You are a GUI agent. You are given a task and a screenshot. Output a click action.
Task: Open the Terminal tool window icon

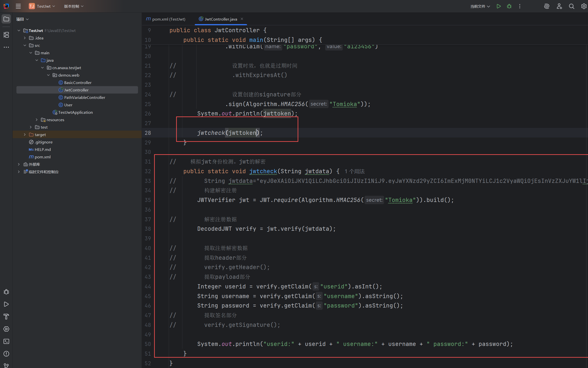pos(6,341)
